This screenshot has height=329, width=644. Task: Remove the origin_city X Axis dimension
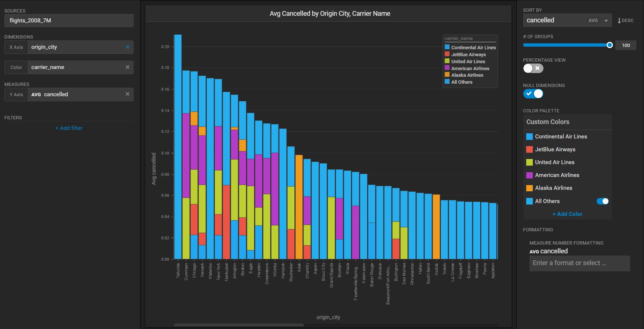click(127, 47)
